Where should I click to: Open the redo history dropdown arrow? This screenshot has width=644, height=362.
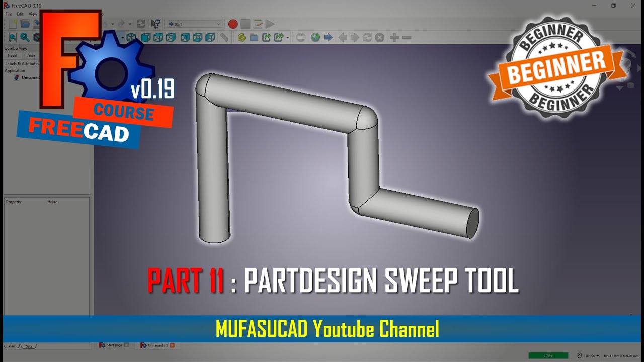[130, 24]
